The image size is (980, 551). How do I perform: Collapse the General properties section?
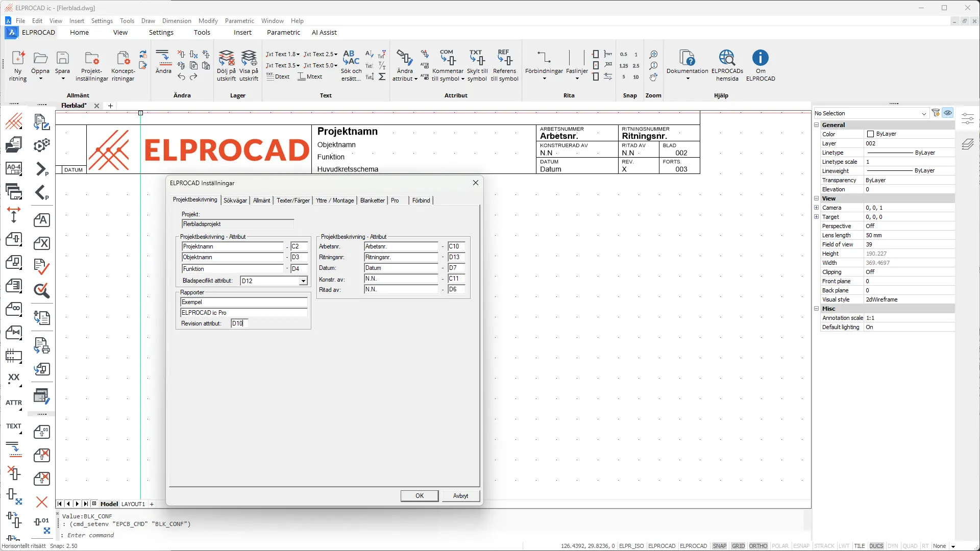(816, 125)
